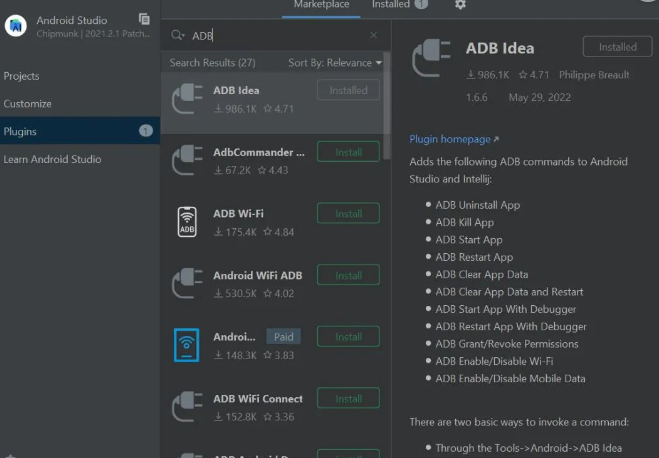659x458 pixels.
Task: Open plugin settings gear icon
Action: pyautogui.click(x=460, y=5)
